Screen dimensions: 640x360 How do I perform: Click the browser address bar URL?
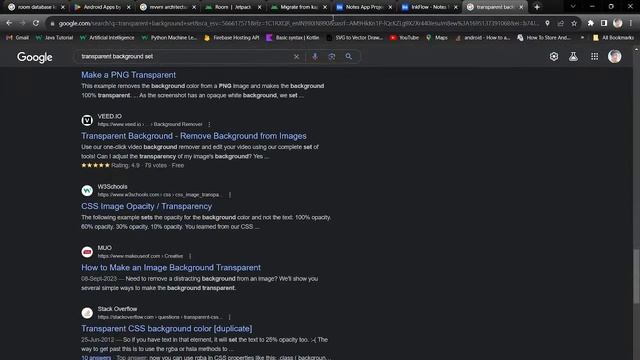pos(298,24)
